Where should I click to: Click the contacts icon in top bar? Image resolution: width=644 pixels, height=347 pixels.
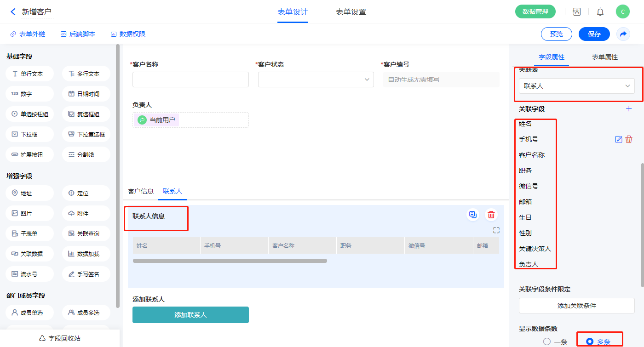tap(576, 12)
